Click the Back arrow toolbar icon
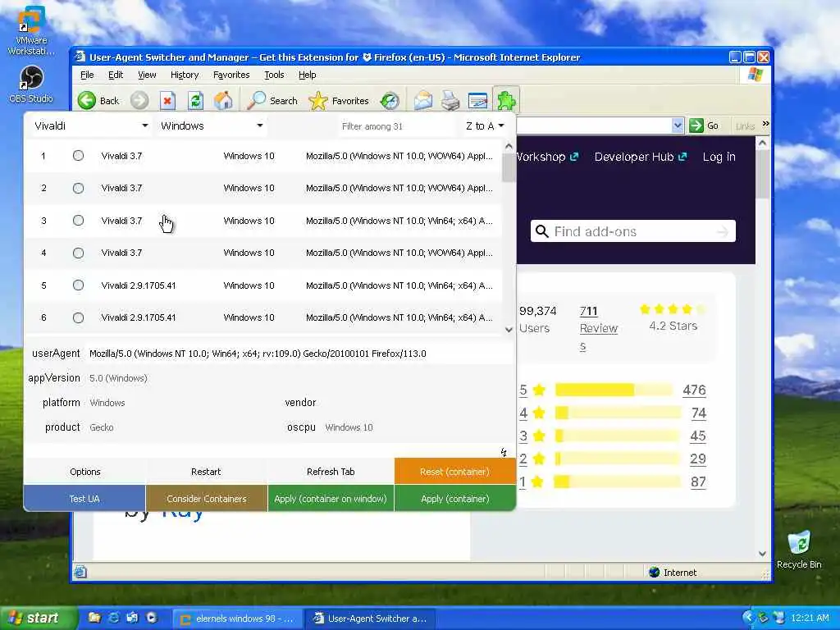Image resolution: width=840 pixels, height=630 pixels. [87, 100]
